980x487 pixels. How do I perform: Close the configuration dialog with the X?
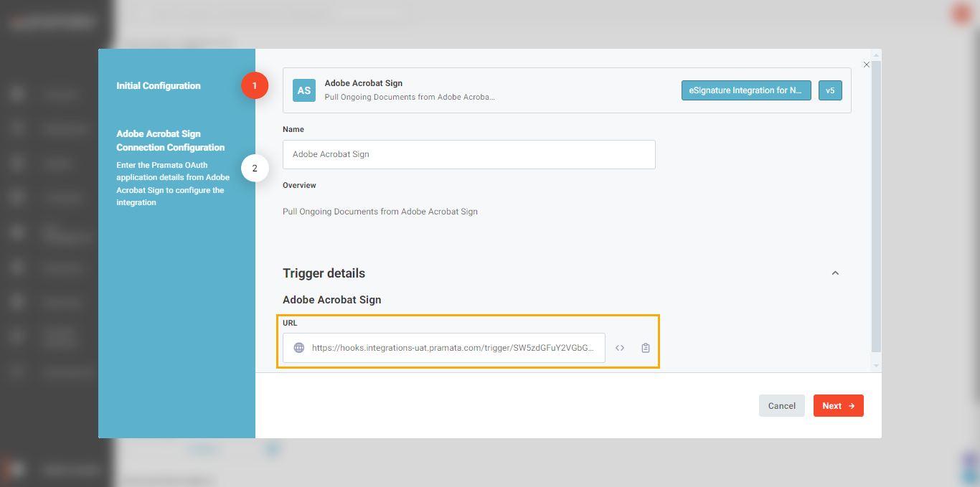867,65
